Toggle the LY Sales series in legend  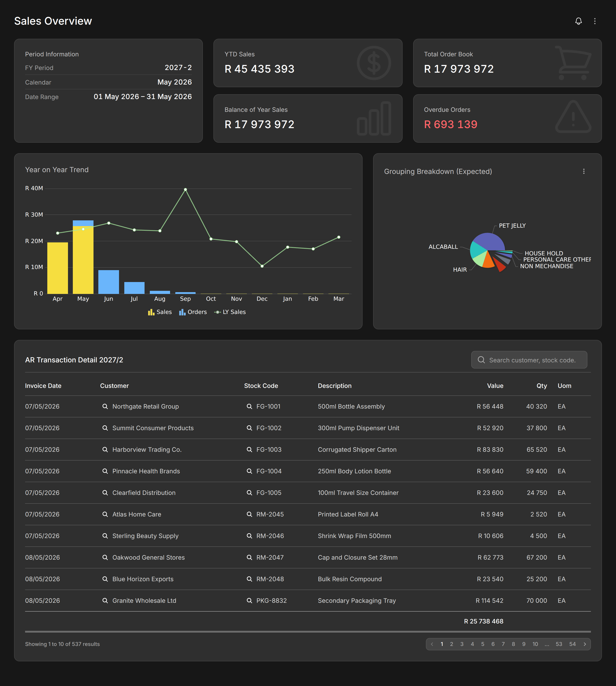coord(230,312)
